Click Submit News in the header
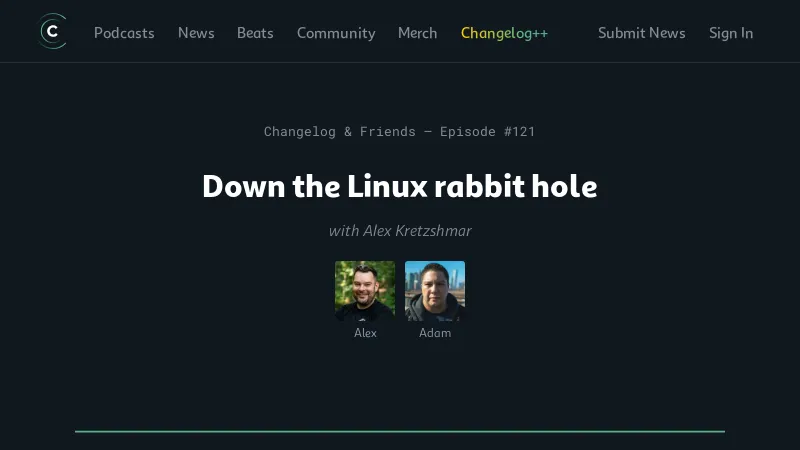800x450 pixels. coord(641,33)
